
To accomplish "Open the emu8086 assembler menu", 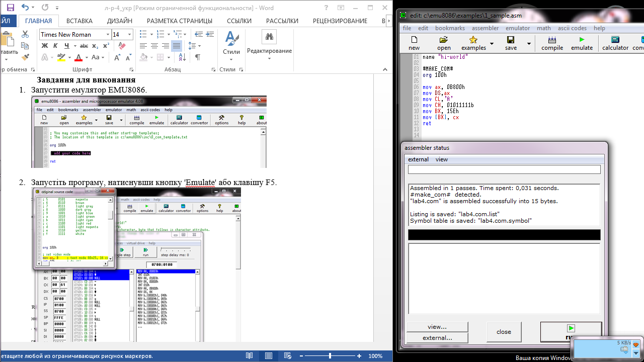I will [x=486, y=28].
